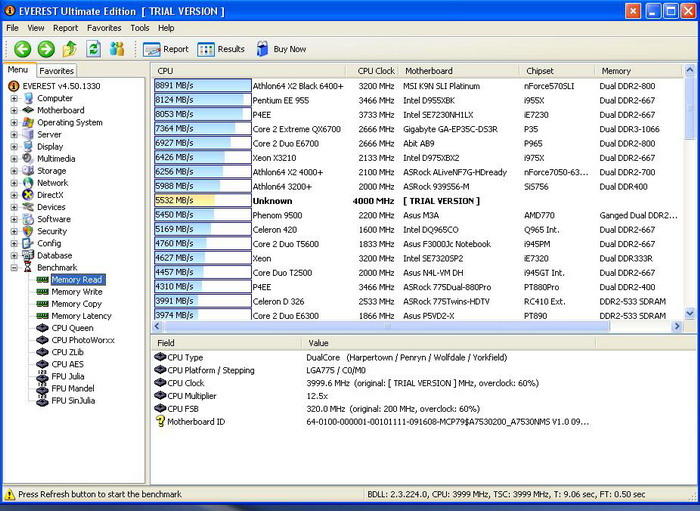Expand the Operating System tree node
The image size is (700, 511).
pyautogui.click(x=14, y=122)
